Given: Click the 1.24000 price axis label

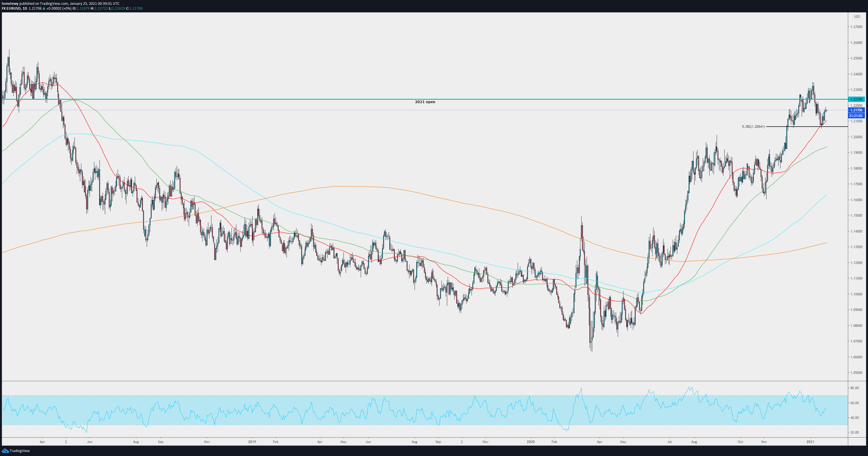Looking at the screenshot, I should click(856, 74).
